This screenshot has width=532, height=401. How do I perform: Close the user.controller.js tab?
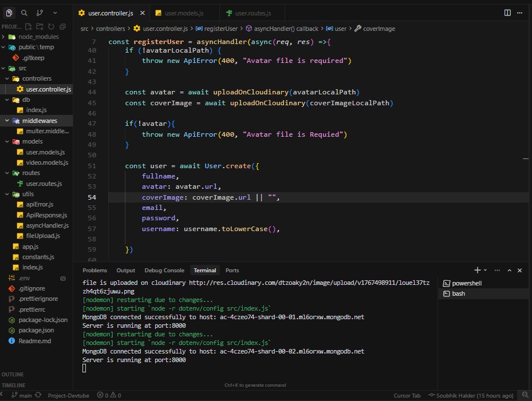143,13
